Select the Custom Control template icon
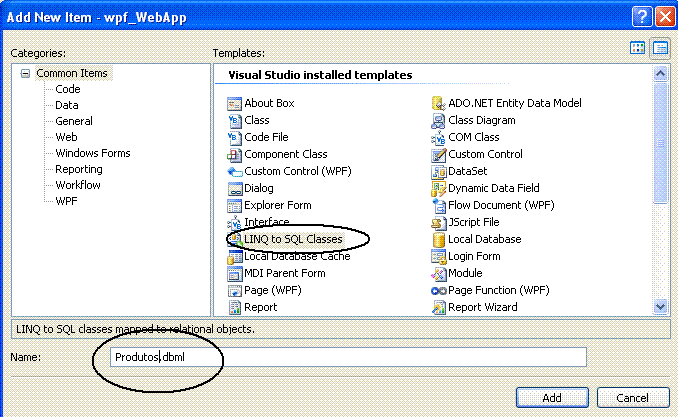Image resolution: width=679 pixels, height=417 pixels. point(438,154)
